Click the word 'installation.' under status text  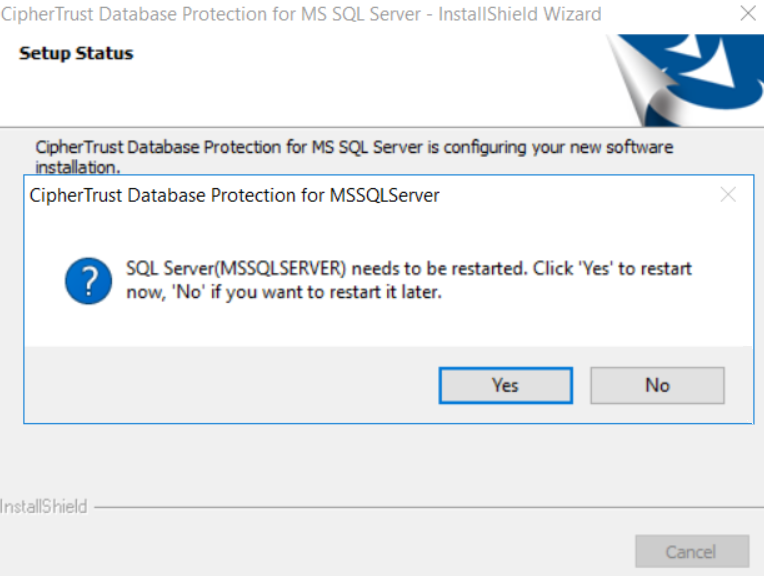point(77,167)
